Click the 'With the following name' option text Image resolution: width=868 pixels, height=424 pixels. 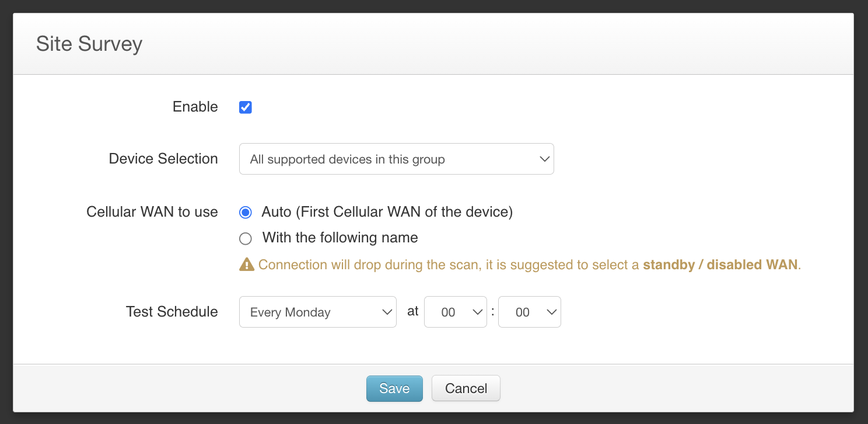tap(340, 238)
